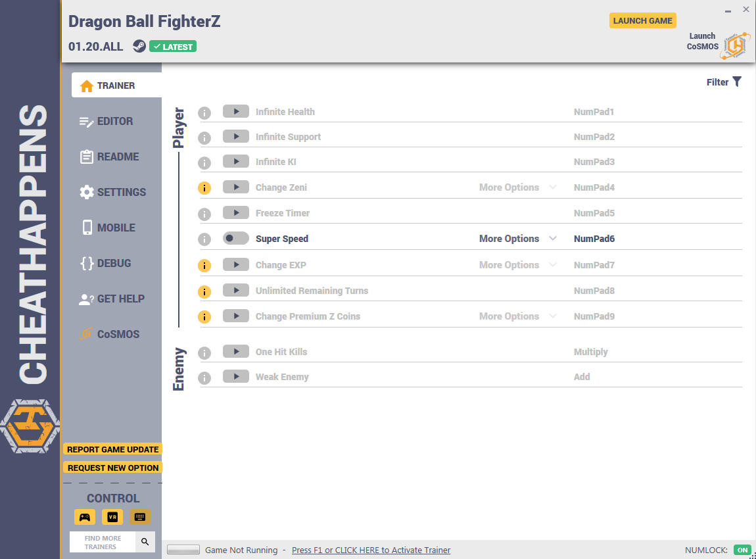Click the info icon for Infinite Health
The image size is (756, 559).
pos(204,113)
